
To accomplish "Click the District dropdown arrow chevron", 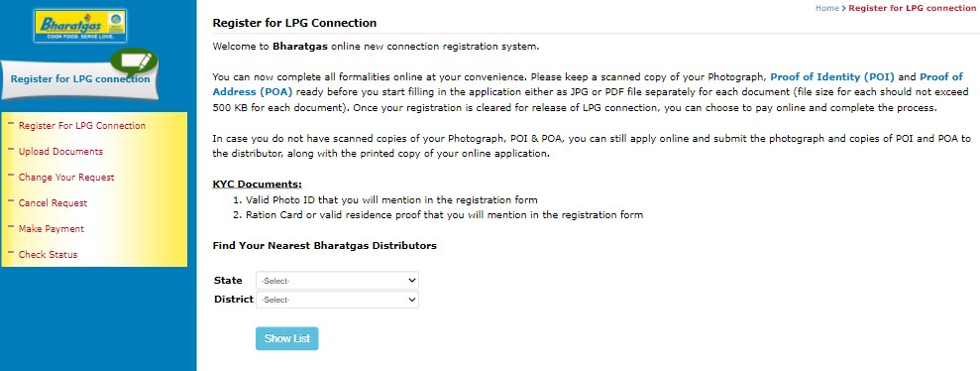I will 411,300.
